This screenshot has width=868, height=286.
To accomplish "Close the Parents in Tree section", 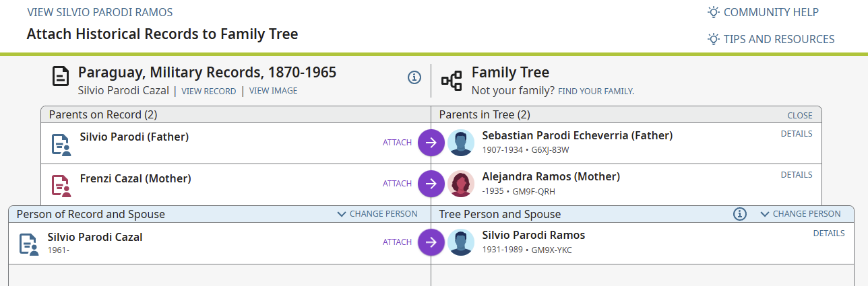I will click(800, 115).
